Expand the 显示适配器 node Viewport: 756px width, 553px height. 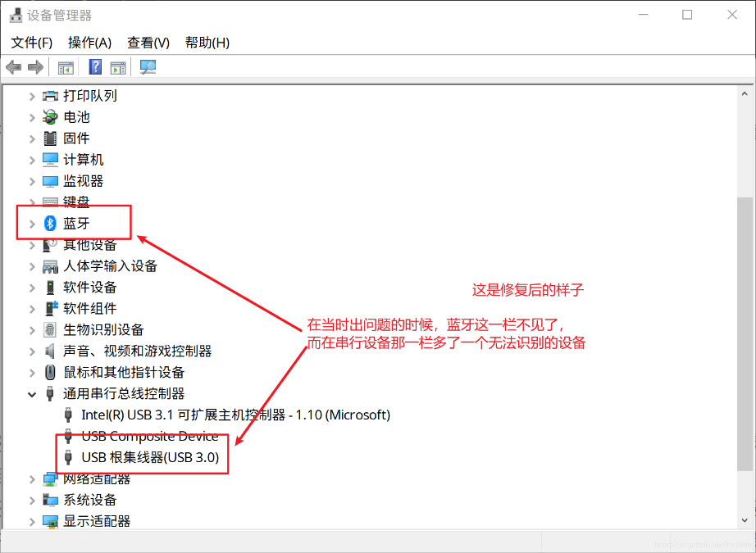(x=32, y=522)
